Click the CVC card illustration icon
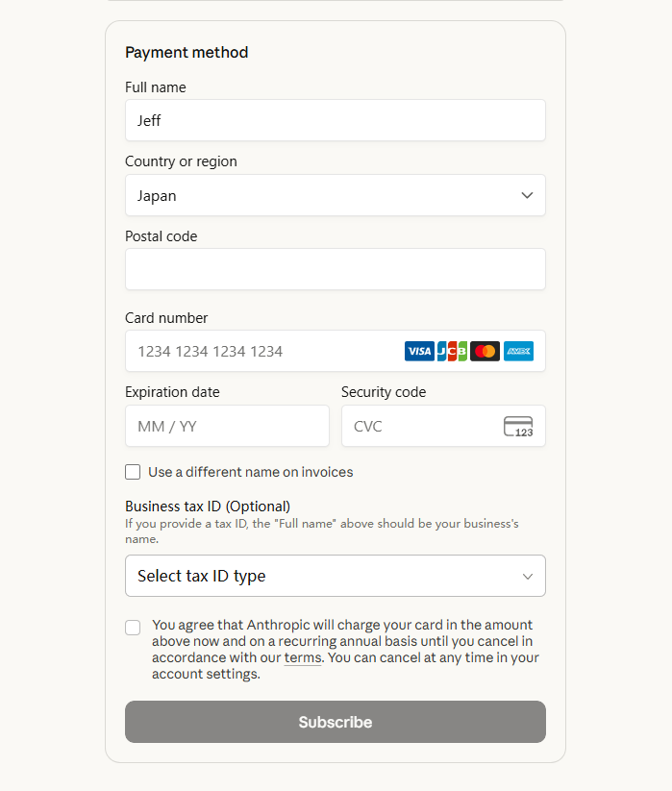Screen dimensions: 672x791 click(x=518, y=427)
